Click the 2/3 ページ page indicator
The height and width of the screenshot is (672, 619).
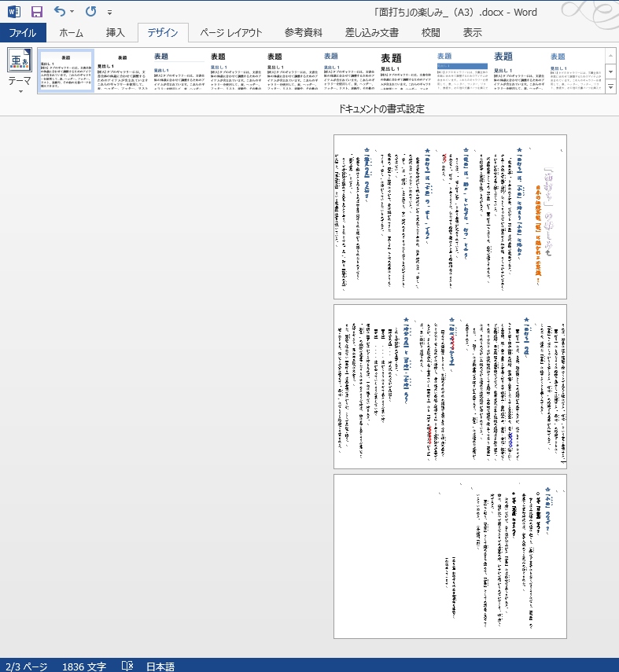click(27, 666)
